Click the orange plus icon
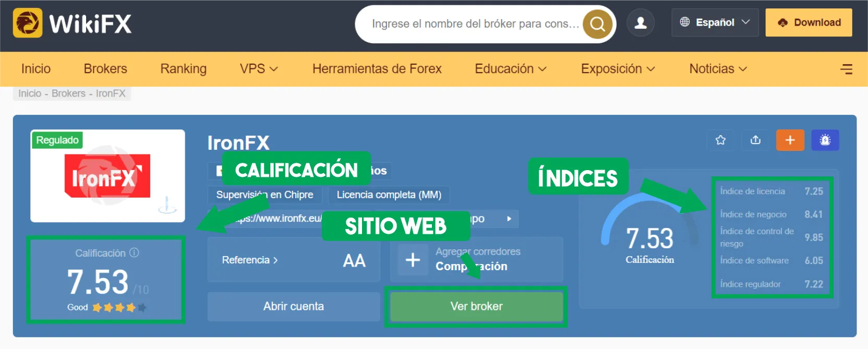Screen dimensions: 868x349 pyautogui.click(x=790, y=140)
